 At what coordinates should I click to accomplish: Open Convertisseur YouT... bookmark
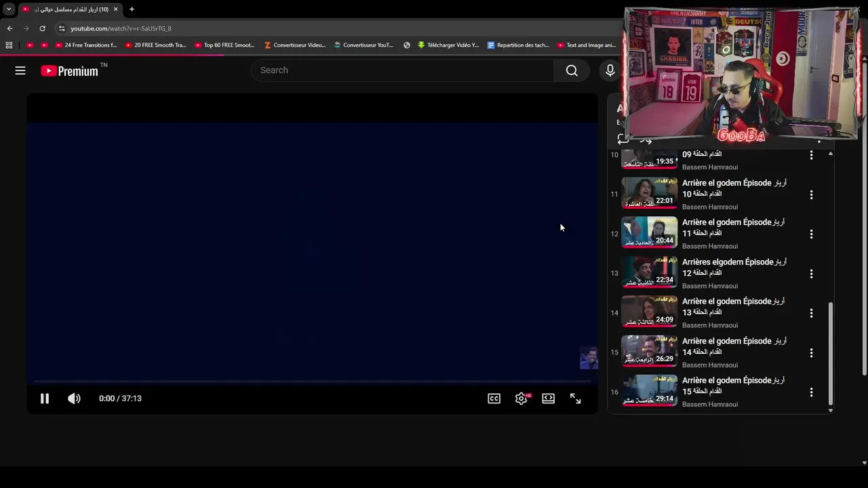[363, 45]
